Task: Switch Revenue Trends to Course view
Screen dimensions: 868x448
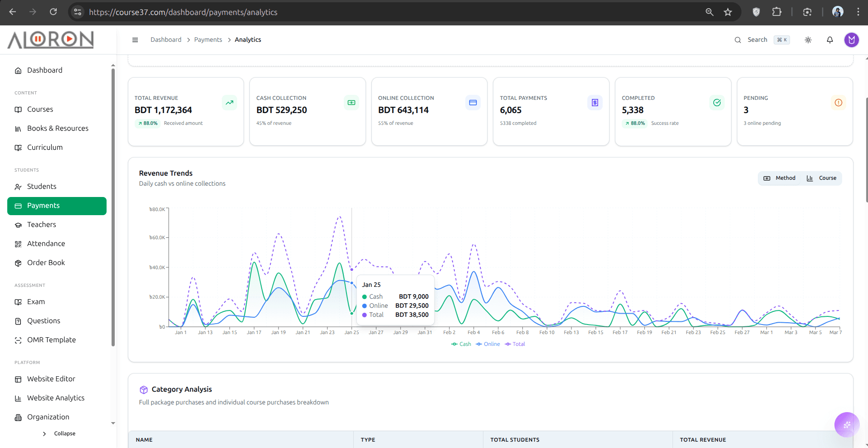Action: pos(821,178)
